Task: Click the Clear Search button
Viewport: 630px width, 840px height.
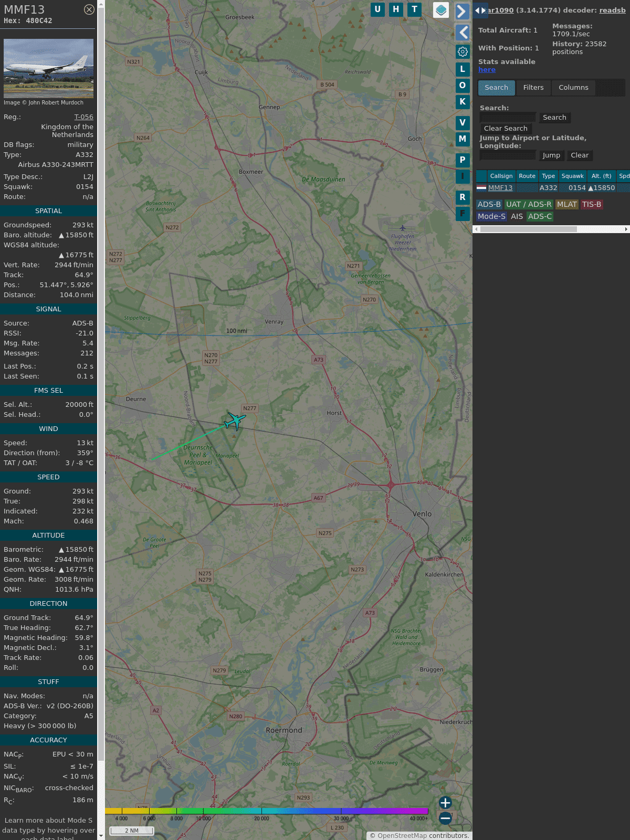Action: pyautogui.click(x=506, y=129)
